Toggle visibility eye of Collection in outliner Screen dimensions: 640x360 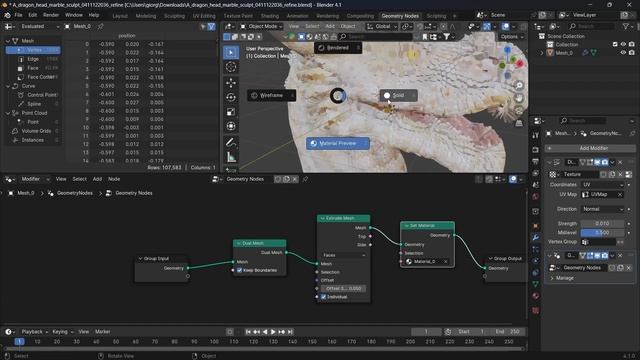point(623,44)
